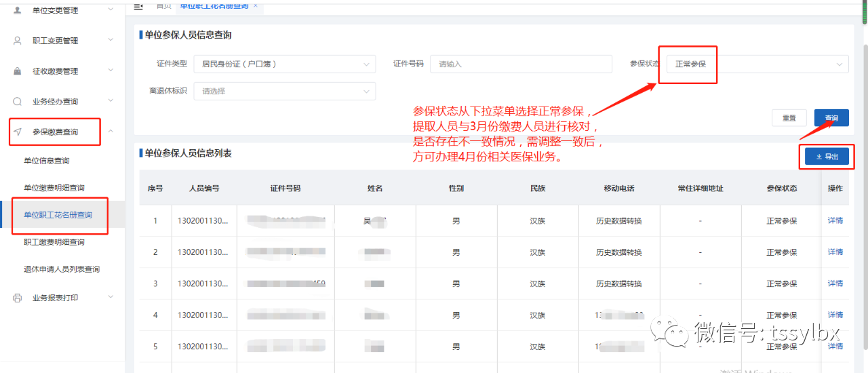Toggle the sidebar collapse hamburger icon
This screenshot has height=373, width=868.
138,6
